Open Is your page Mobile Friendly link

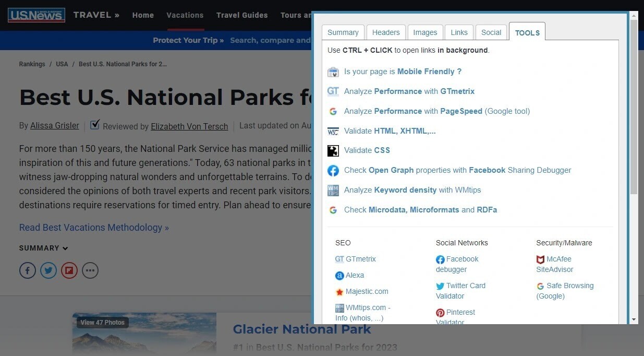click(403, 72)
